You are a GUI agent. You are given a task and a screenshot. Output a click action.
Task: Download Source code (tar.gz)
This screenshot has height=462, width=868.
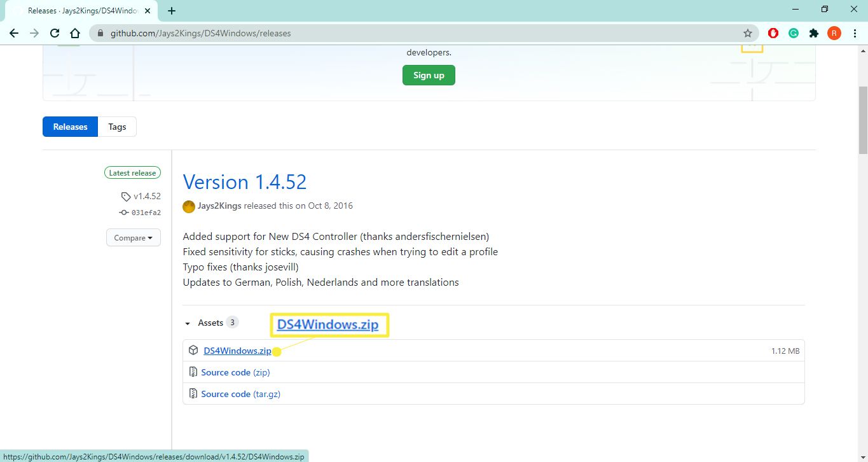coord(240,394)
